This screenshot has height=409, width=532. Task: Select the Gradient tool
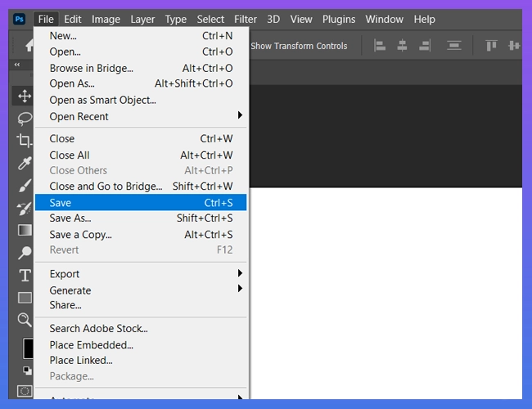pos(25,230)
